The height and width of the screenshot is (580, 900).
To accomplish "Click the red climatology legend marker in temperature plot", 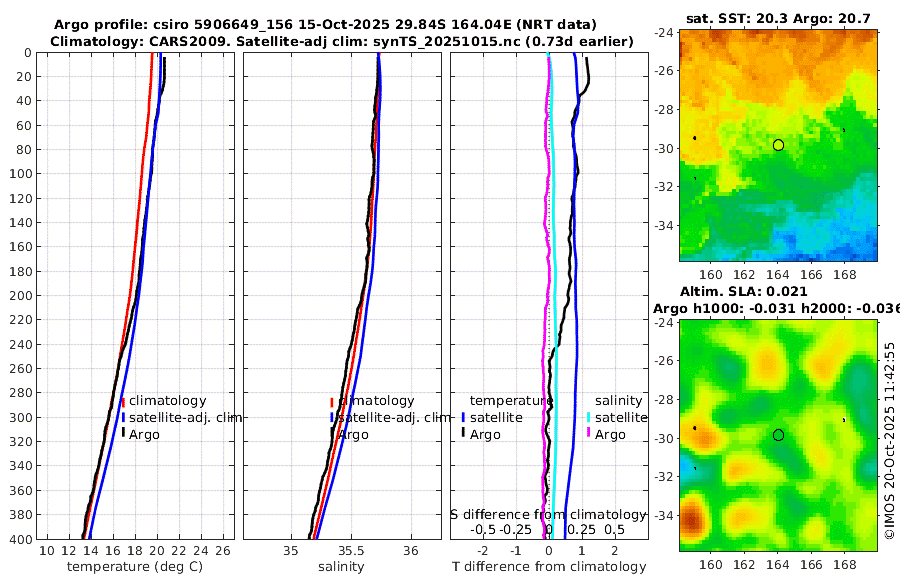I will (123, 401).
